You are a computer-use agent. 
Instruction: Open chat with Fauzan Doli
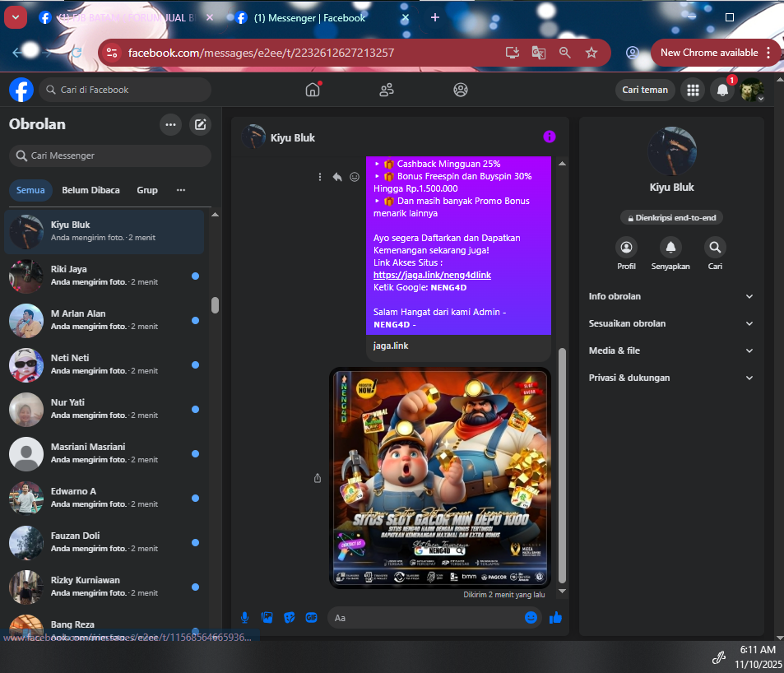pyautogui.click(x=104, y=542)
